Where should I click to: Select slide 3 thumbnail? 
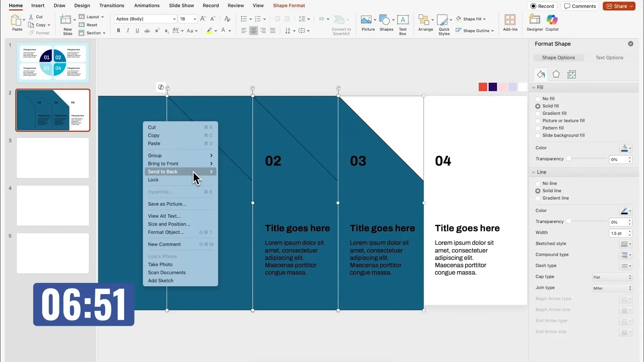point(53,158)
